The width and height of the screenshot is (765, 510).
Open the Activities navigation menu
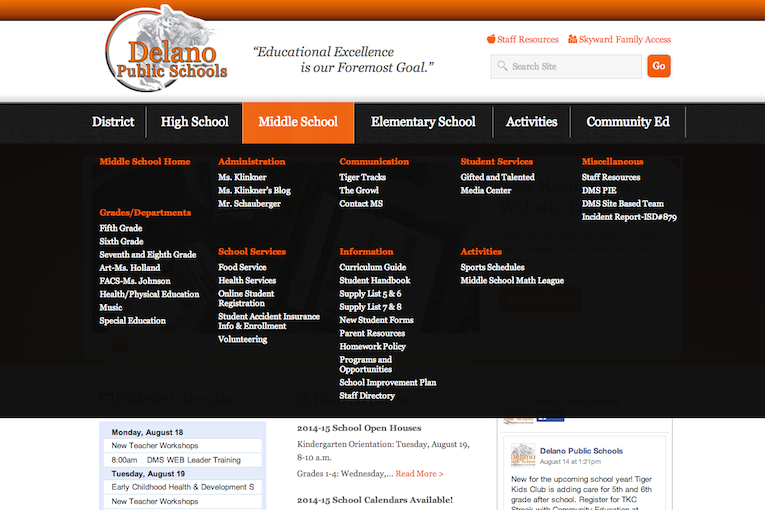click(x=531, y=122)
